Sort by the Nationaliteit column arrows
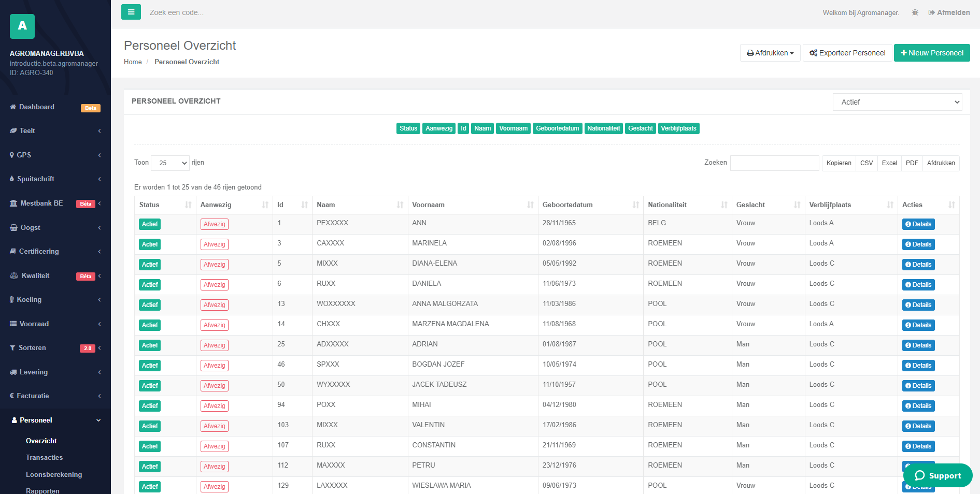This screenshot has width=980, height=494. coord(723,205)
